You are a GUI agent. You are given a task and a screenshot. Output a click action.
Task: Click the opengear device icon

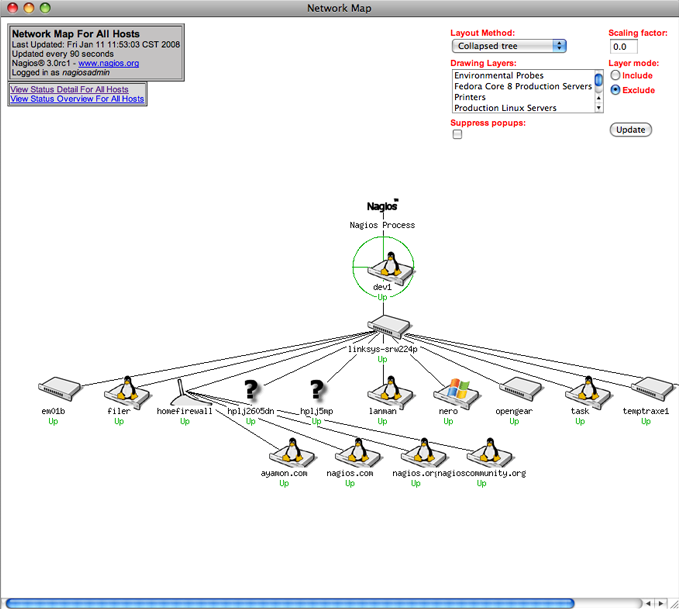pos(521,389)
